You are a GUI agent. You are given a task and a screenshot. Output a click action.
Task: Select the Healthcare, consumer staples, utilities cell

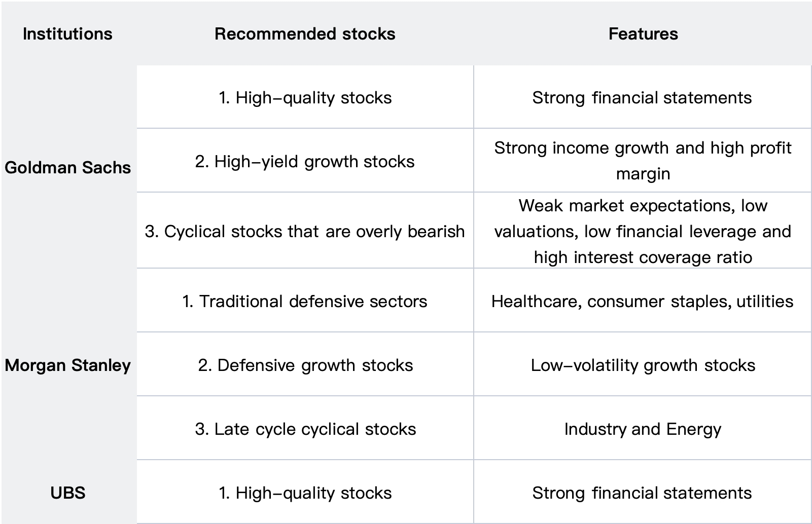click(x=642, y=301)
